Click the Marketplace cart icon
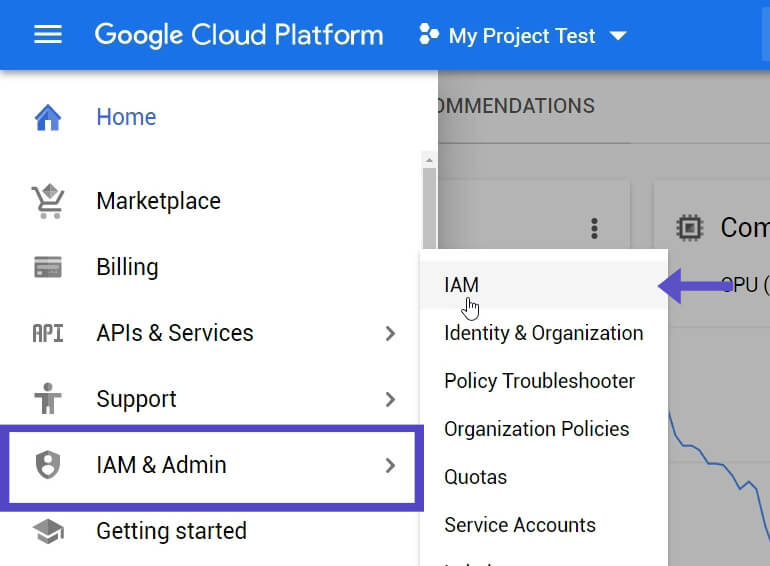The width and height of the screenshot is (770, 566). (x=48, y=201)
